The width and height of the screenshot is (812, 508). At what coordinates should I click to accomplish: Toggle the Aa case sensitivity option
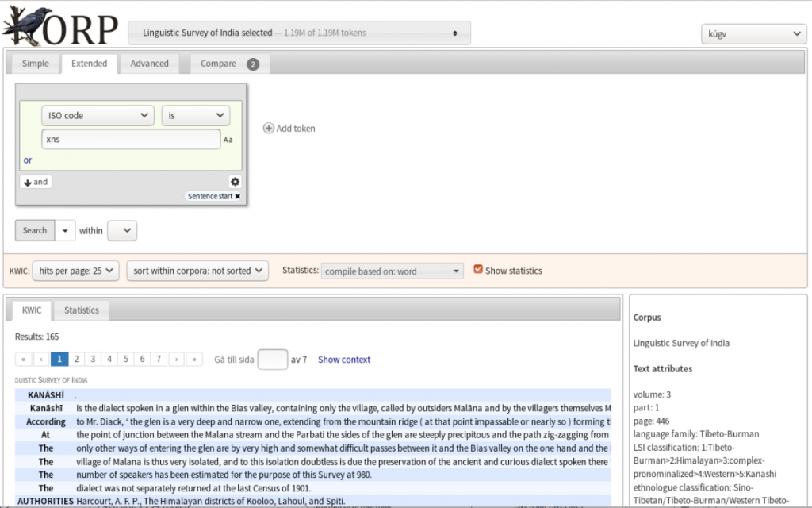pos(228,140)
